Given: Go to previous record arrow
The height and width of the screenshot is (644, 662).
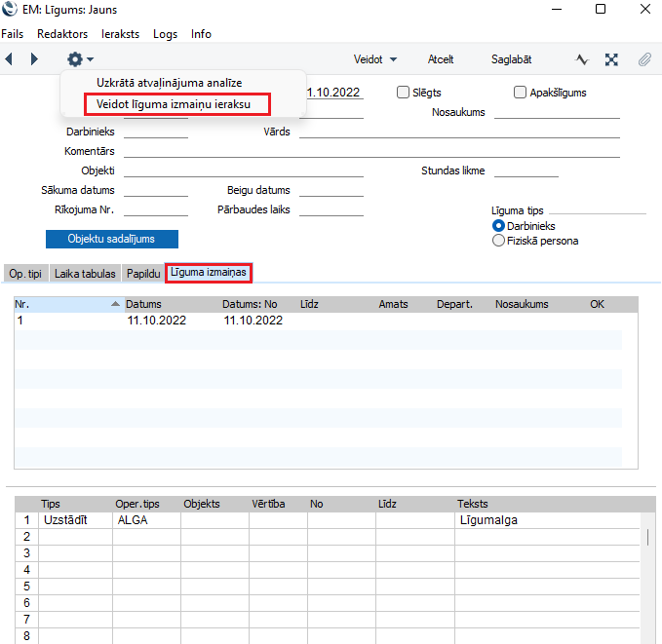Looking at the screenshot, I should (x=9, y=59).
